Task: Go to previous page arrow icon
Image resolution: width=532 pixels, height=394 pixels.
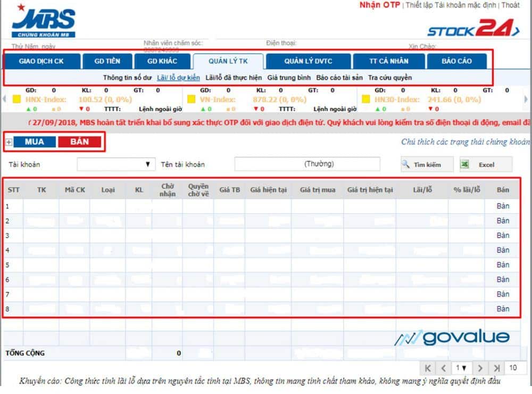Action: click(x=443, y=368)
